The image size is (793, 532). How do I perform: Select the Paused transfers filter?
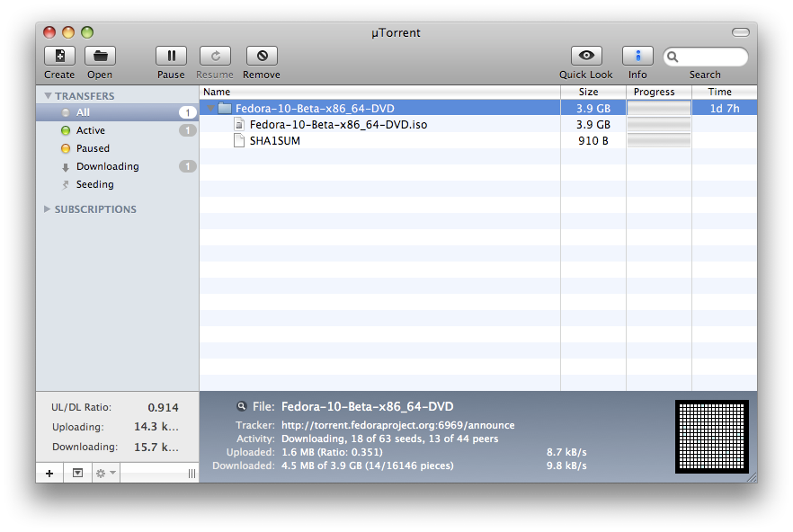point(93,148)
